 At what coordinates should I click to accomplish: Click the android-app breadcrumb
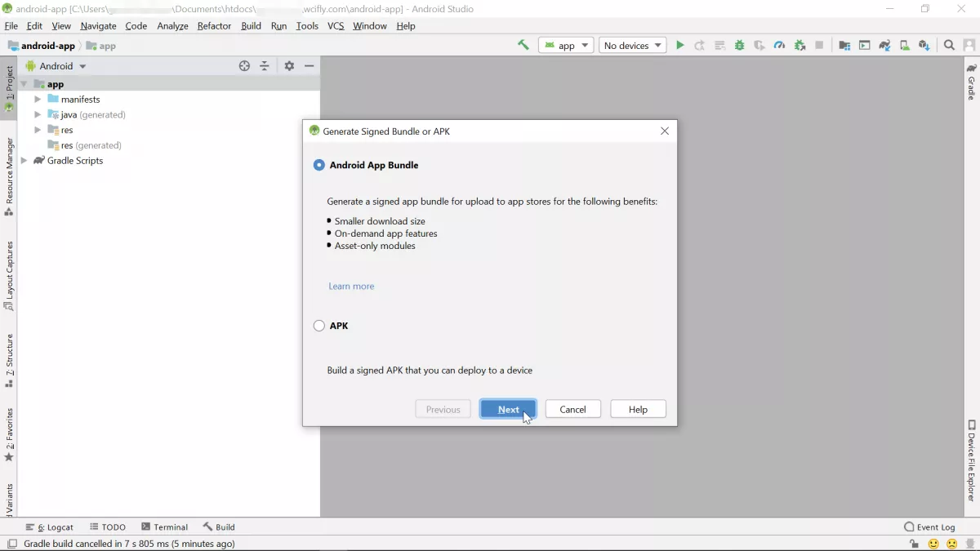(41, 46)
